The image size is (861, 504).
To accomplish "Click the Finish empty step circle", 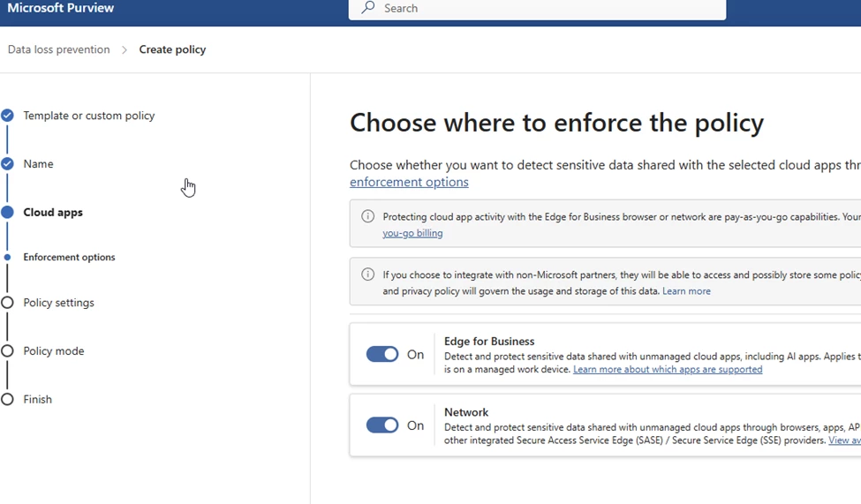I will tap(7, 399).
